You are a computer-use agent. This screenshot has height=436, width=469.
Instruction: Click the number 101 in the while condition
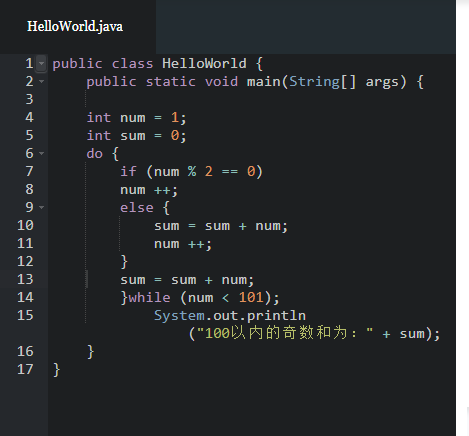tap(251, 297)
